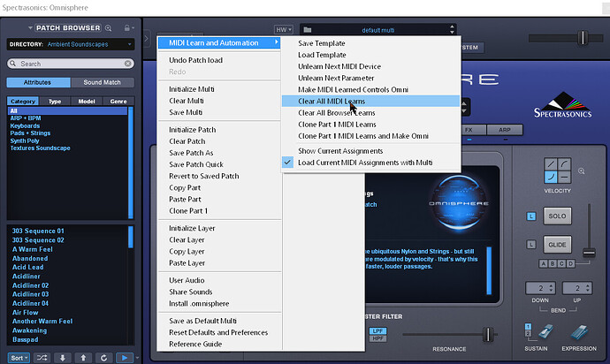
Task: Open the ARP page tab
Action: (505, 130)
